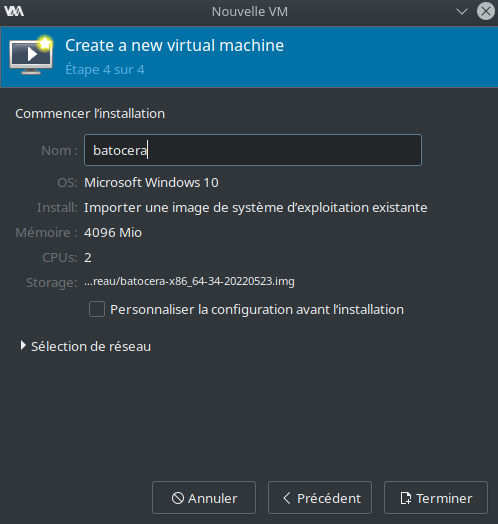Go back with the Précédent button

click(320, 498)
